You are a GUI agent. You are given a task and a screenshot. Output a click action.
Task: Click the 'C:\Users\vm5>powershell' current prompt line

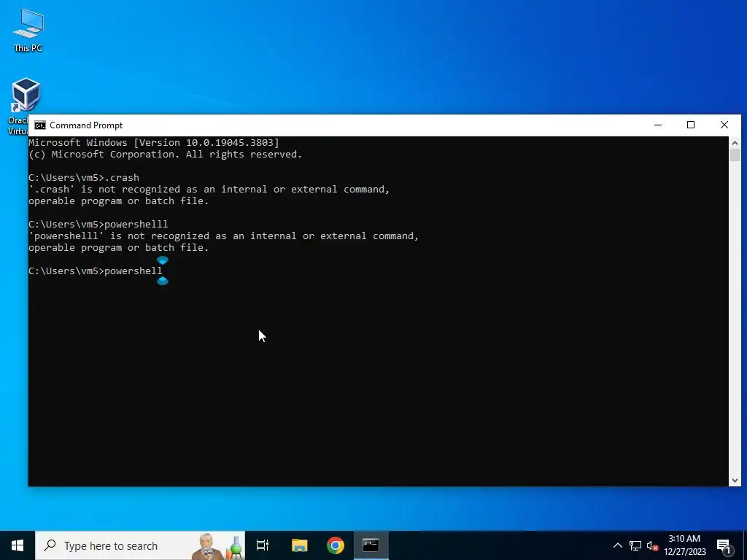pos(96,271)
